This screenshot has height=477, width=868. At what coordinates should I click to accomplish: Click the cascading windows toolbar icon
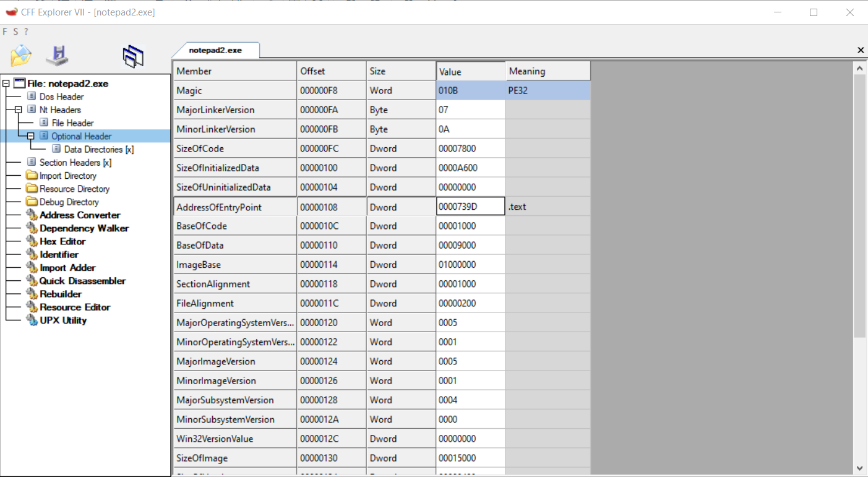pyautogui.click(x=133, y=56)
